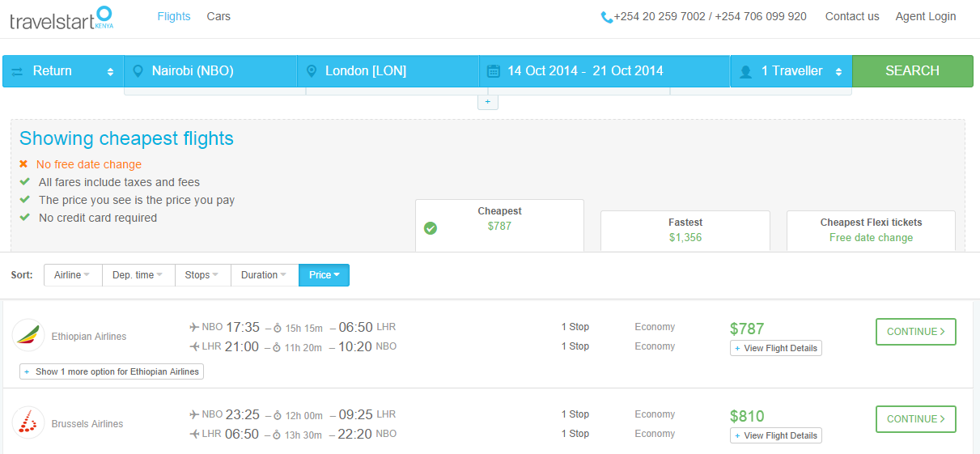Click the Ethiopian Airlines logo

click(28, 335)
